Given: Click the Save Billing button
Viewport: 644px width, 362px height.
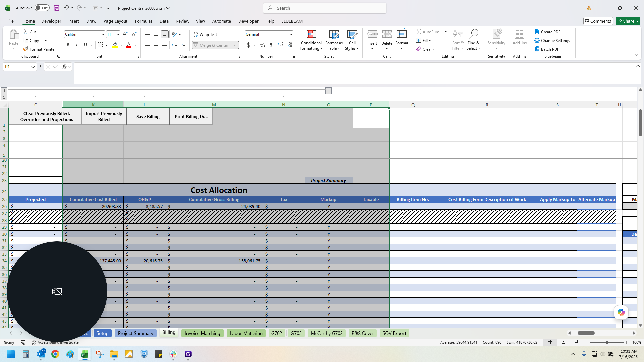Looking at the screenshot, I should [148, 116].
